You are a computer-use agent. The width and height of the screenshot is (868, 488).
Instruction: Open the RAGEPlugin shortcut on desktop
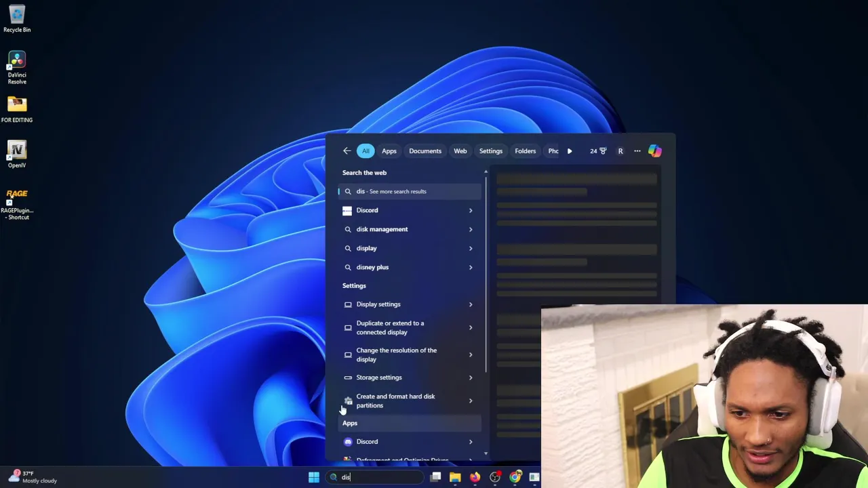tap(17, 203)
